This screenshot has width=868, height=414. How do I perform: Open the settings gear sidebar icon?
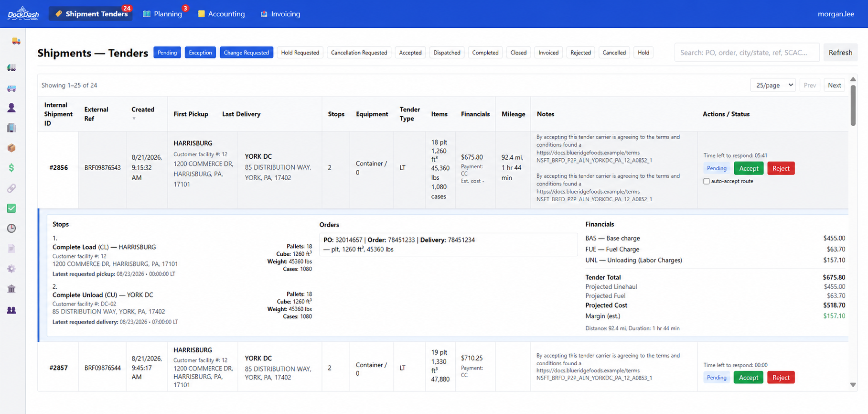click(11, 269)
